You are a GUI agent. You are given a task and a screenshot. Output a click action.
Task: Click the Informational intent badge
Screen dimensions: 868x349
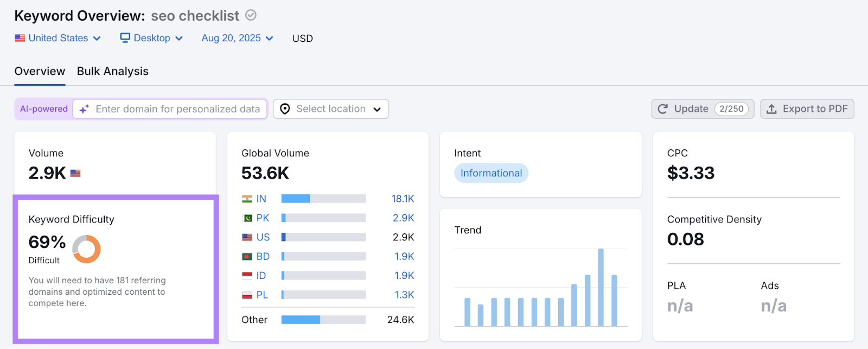click(x=491, y=173)
